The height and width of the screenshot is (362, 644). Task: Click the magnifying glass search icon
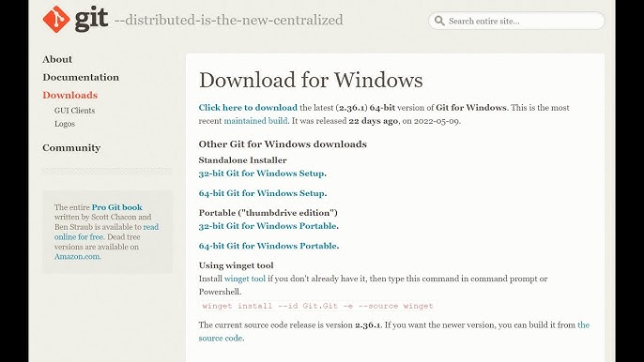[439, 21]
